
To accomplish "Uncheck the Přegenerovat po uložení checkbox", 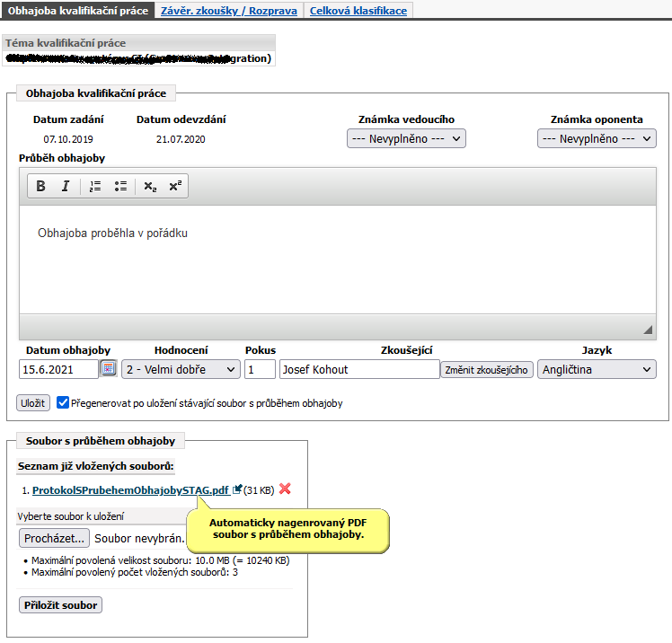I will pos(63,402).
